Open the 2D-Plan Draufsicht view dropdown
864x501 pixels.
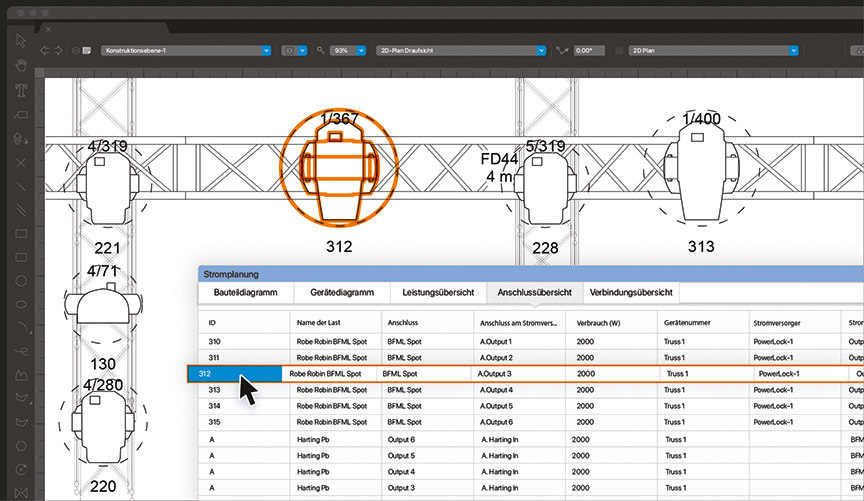click(461, 50)
